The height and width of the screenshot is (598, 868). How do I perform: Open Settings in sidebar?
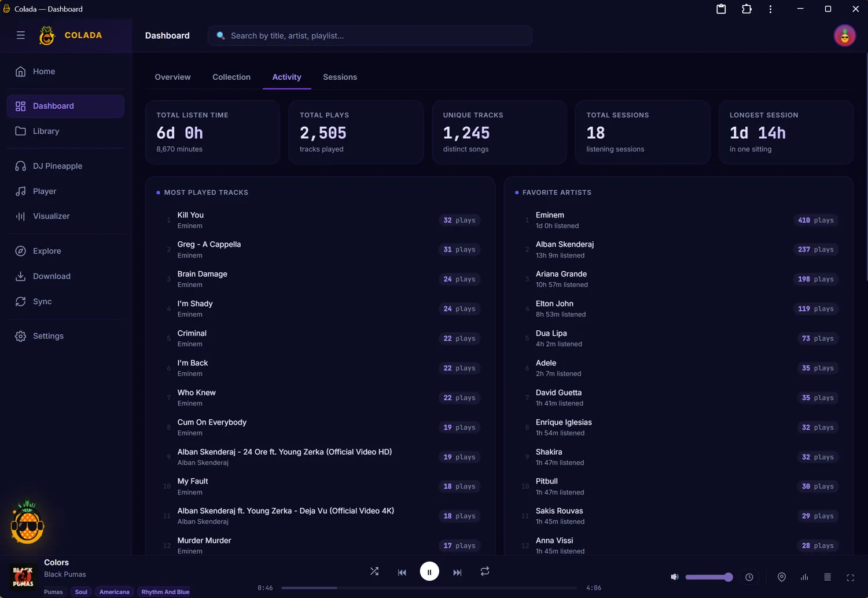click(x=65, y=336)
